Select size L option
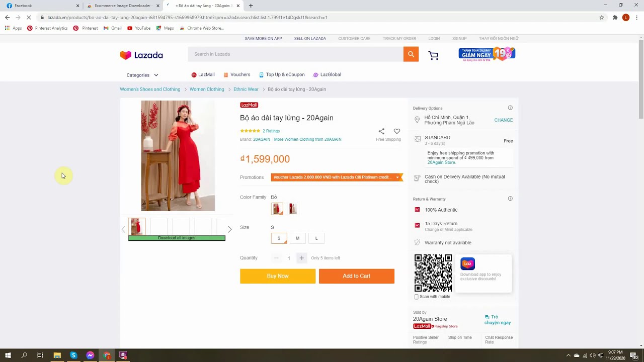 [316, 238]
